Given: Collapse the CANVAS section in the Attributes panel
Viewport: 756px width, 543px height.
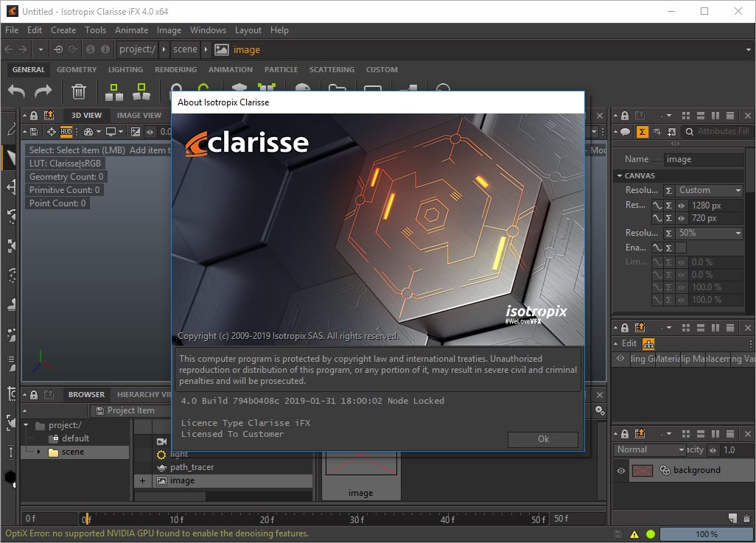Looking at the screenshot, I should (621, 175).
